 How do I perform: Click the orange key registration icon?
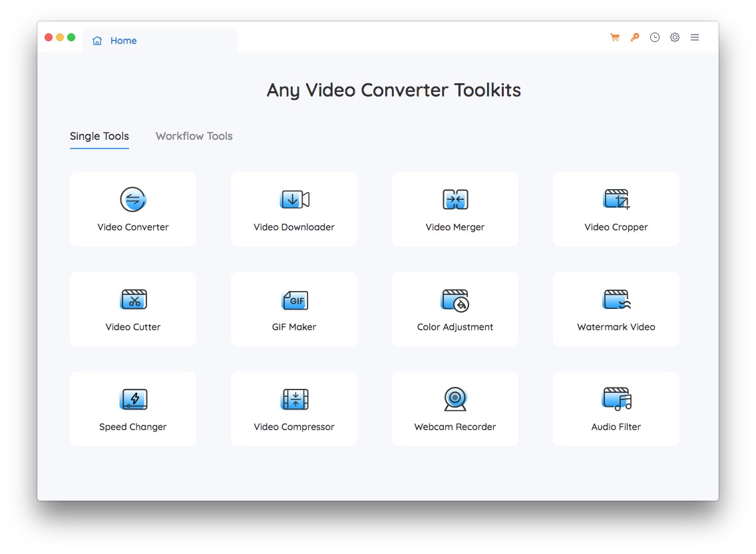635,37
